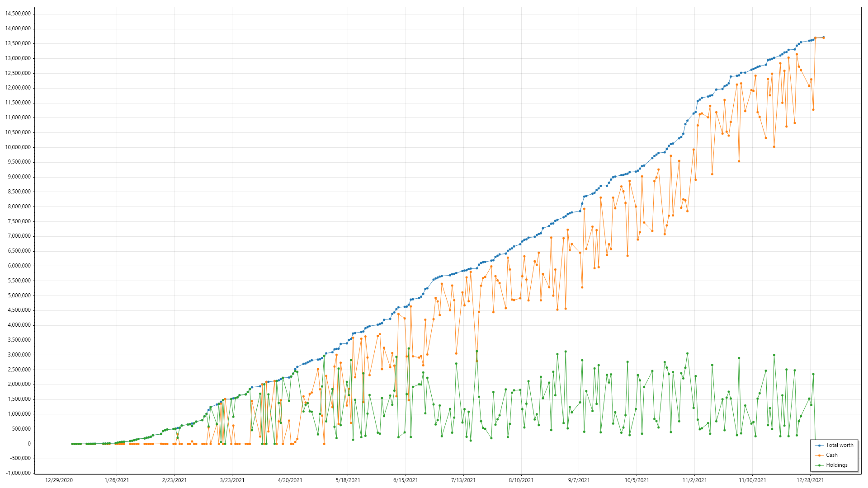The width and height of the screenshot is (868, 488).
Task: Click the 11/30/2021 date label
Action: tap(752, 480)
